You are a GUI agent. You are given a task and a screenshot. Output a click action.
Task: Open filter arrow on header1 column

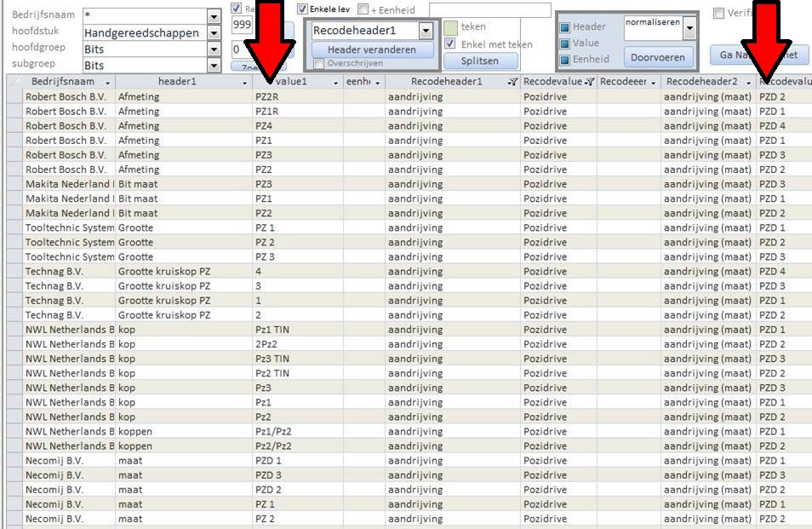click(244, 83)
